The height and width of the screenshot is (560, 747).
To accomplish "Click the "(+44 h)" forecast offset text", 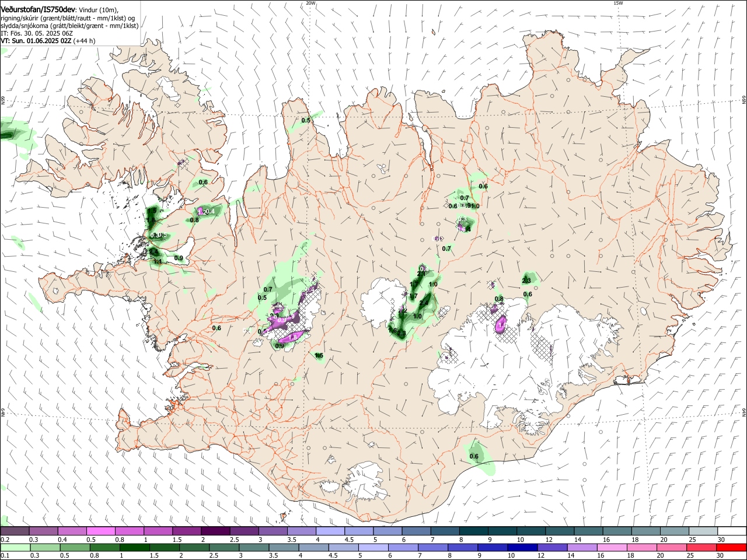I will [85, 41].
